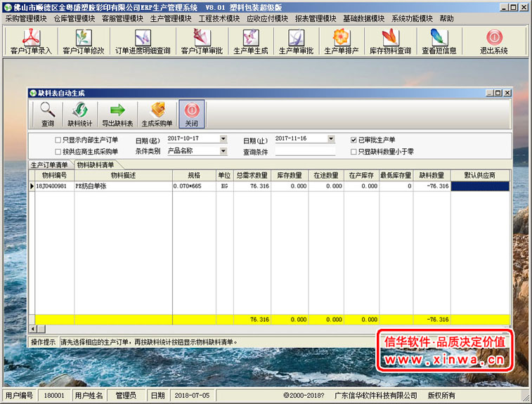Open 帮助 menu

446,19
